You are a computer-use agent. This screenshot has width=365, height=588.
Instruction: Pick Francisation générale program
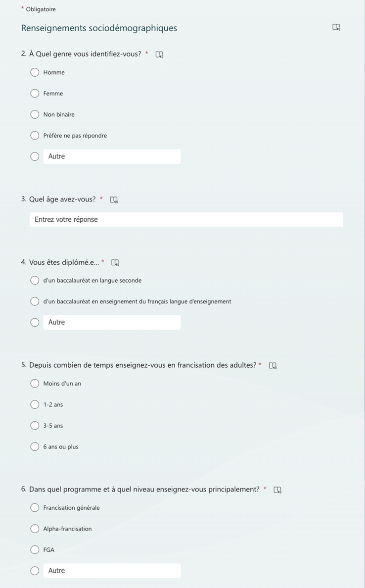[35, 508]
